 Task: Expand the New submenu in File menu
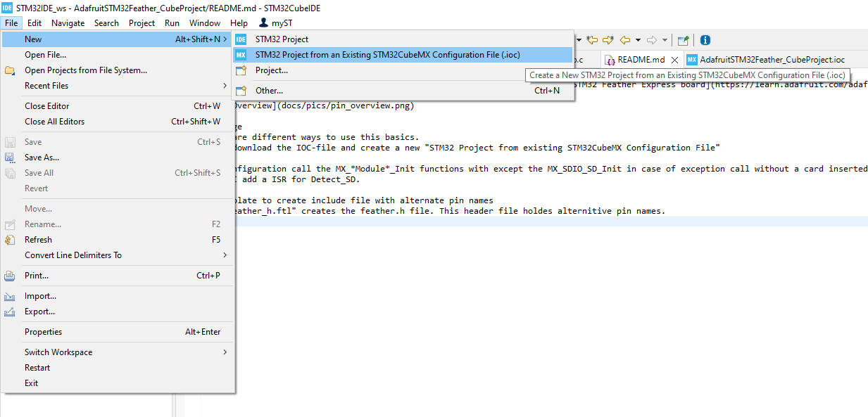point(117,39)
